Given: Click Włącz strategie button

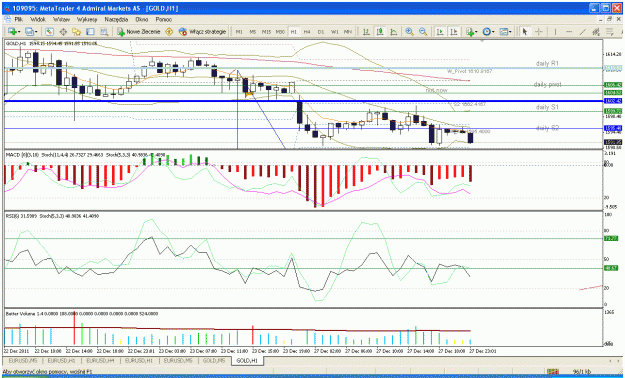Looking at the screenshot, I should 202,32.
